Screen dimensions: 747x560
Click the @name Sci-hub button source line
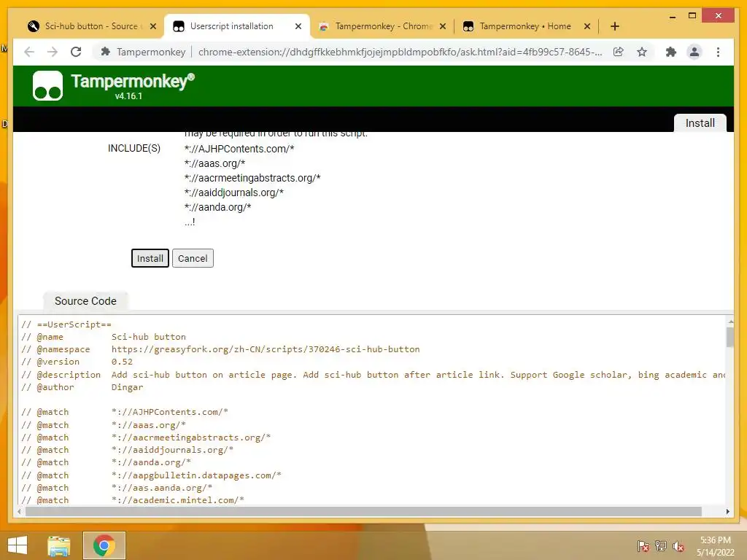(x=104, y=337)
